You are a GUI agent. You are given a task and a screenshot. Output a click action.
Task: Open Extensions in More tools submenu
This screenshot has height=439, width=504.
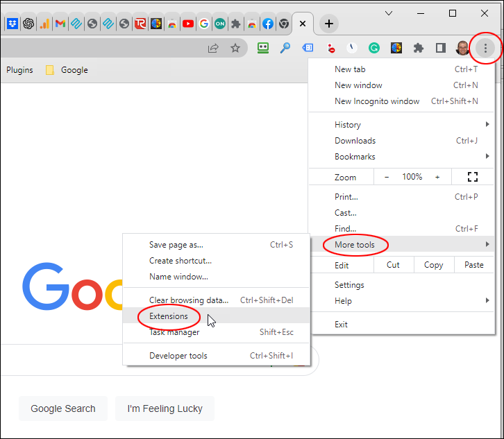217,316
